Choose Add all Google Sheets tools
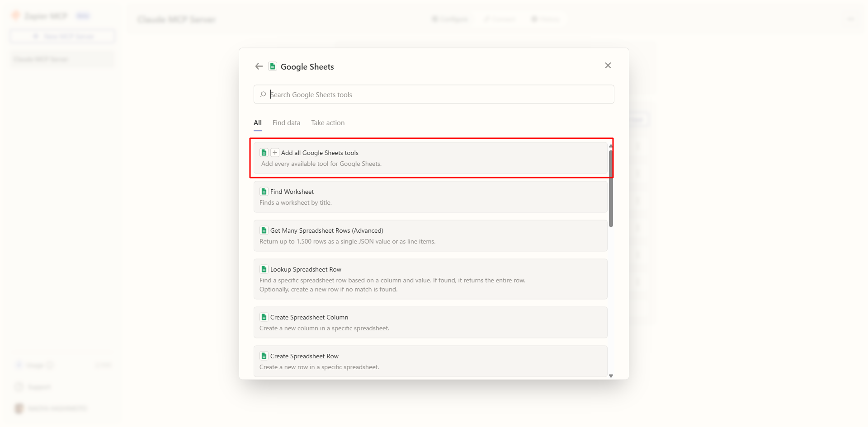The image size is (868, 427). point(430,158)
